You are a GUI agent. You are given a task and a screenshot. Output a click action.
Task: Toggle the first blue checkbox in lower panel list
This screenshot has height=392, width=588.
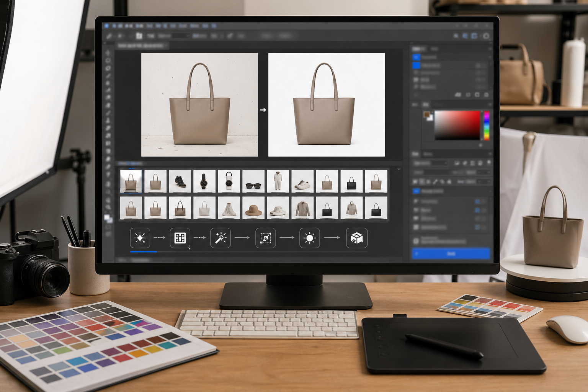477,201
